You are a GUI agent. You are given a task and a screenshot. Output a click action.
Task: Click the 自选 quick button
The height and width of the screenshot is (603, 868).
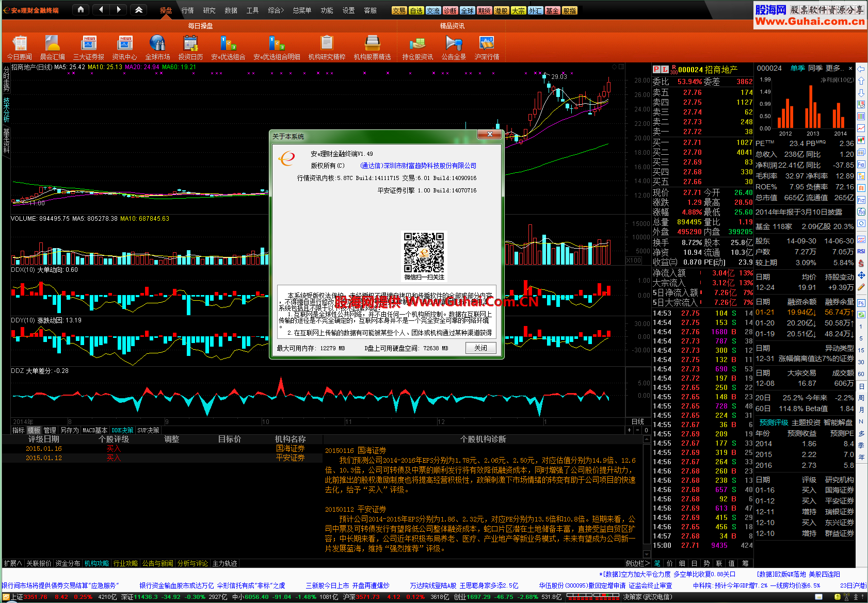416,10
